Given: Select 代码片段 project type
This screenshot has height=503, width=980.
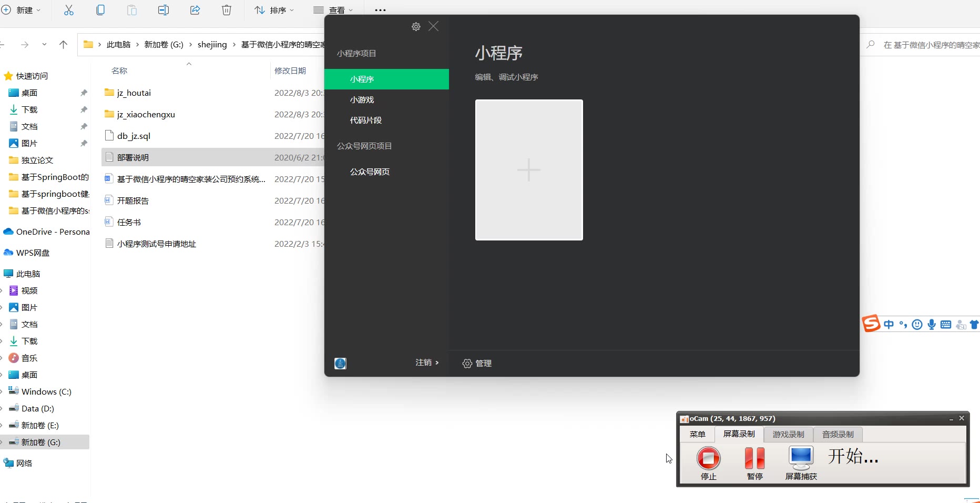Looking at the screenshot, I should pyautogui.click(x=366, y=120).
